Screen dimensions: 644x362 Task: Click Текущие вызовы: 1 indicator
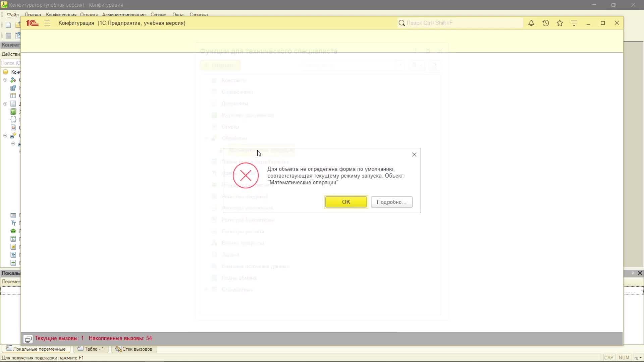point(59,338)
